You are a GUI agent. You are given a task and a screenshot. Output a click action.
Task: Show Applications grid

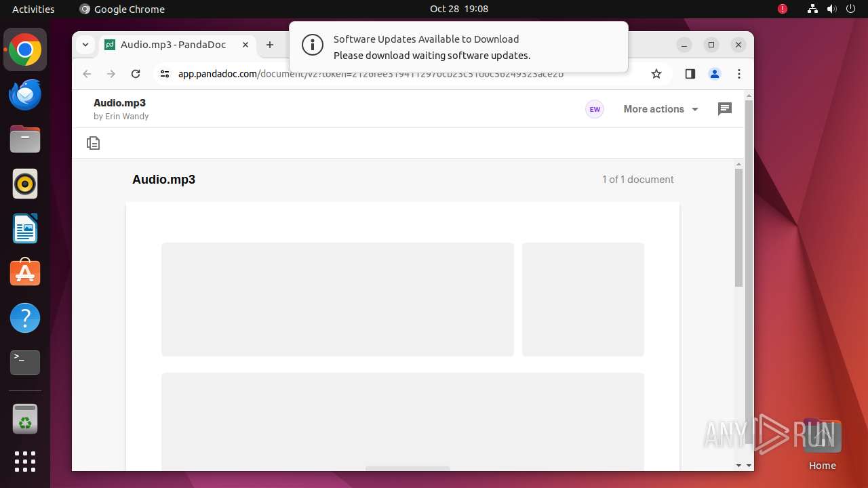coord(25,462)
